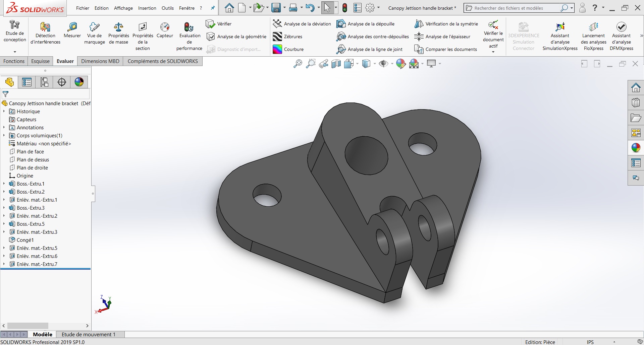Expand the Boss.-Extru.1 feature
The image size is (644, 345).
coord(4,184)
